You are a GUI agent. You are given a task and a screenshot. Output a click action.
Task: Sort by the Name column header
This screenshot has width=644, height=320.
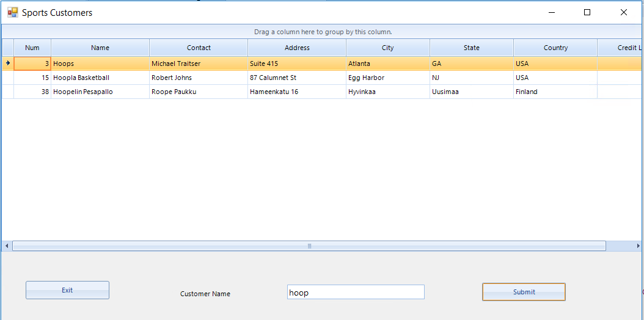(x=100, y=48)
